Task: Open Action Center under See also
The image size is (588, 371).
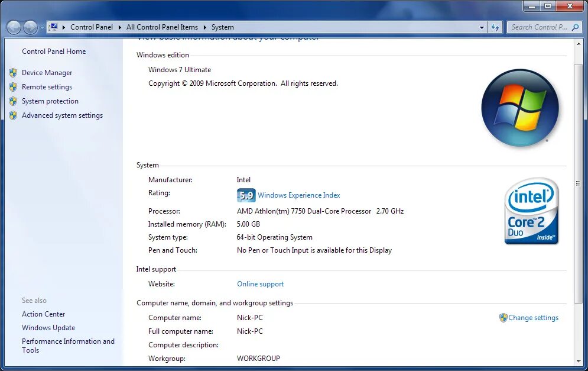Action: (44, 314)
